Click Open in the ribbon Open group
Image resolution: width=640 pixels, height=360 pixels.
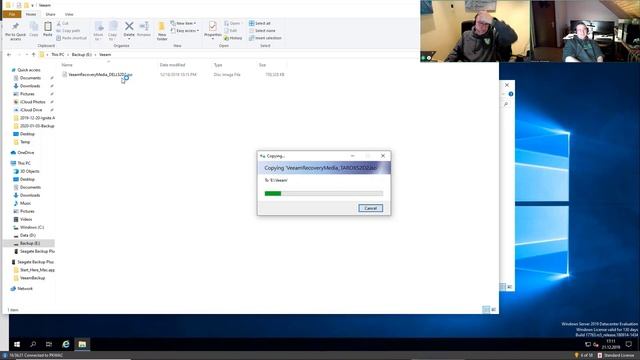(232, 23)
